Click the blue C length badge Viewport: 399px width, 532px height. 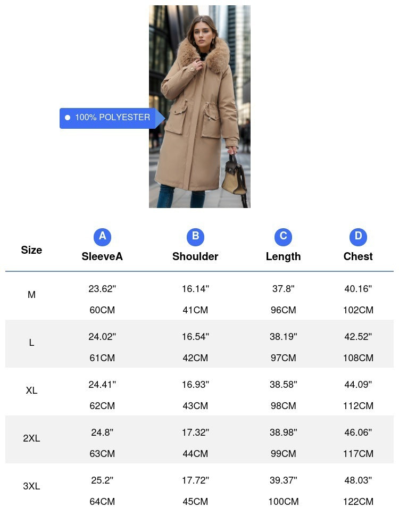pyautogui.click(x=283, y=237)
